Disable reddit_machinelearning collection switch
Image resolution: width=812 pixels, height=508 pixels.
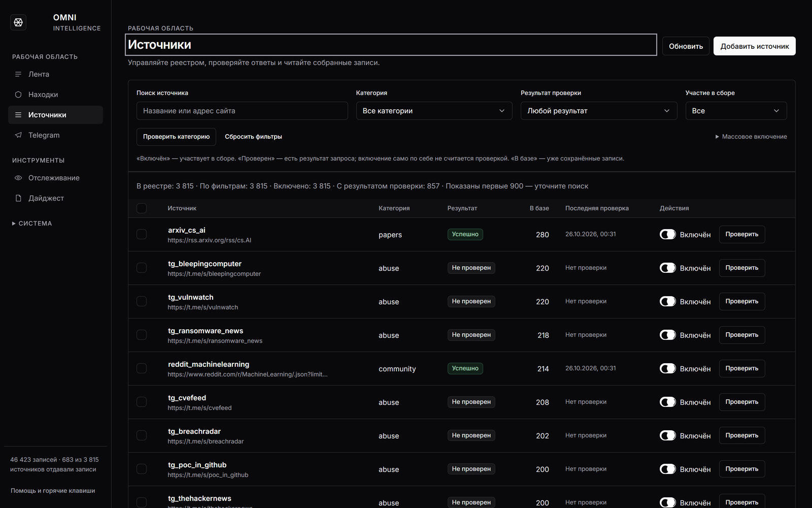click(x=667, y=368)
